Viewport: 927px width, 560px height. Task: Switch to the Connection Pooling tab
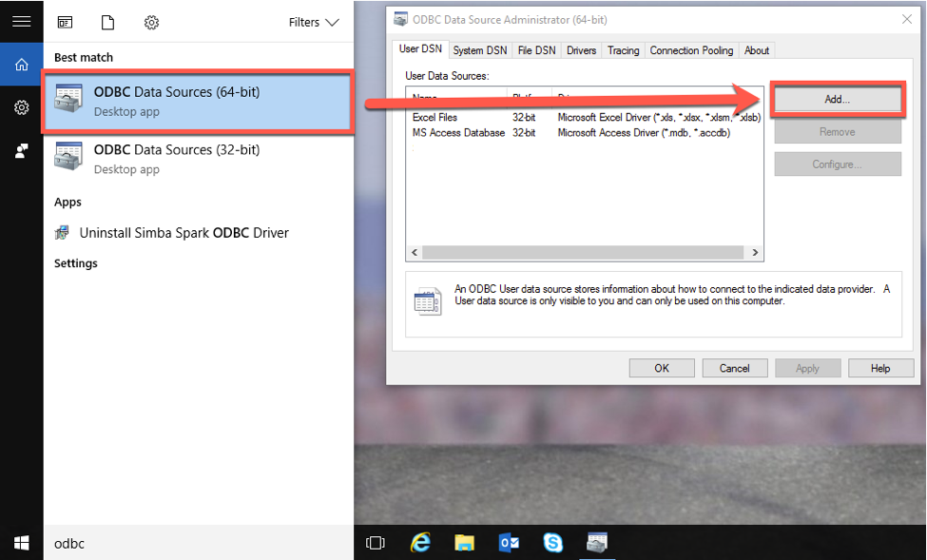(691, 50)
